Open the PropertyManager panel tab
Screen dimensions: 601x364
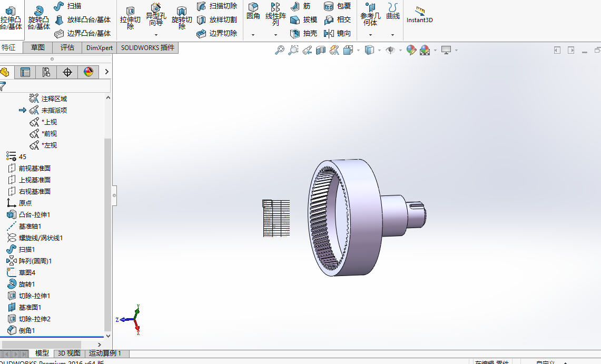point(25,72)
